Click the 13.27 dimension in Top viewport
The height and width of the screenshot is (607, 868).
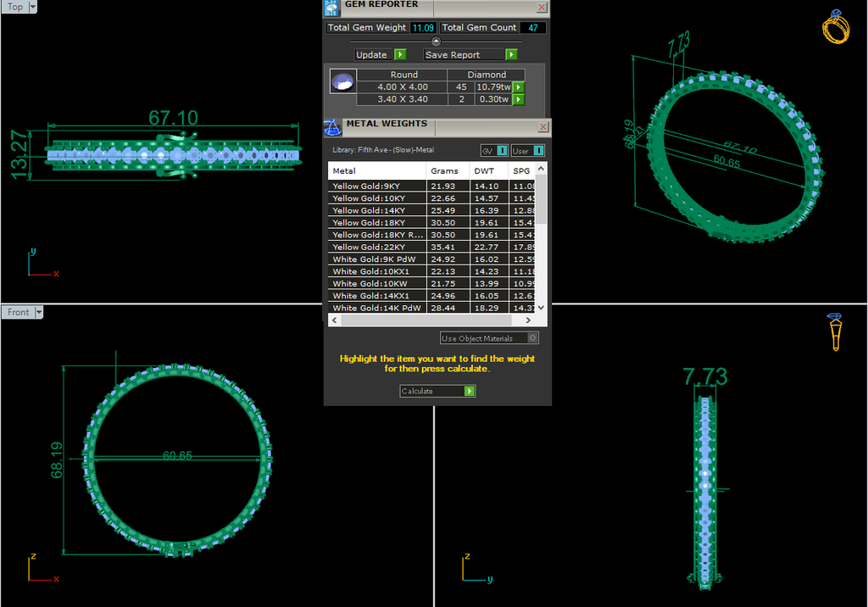point(19,154)
